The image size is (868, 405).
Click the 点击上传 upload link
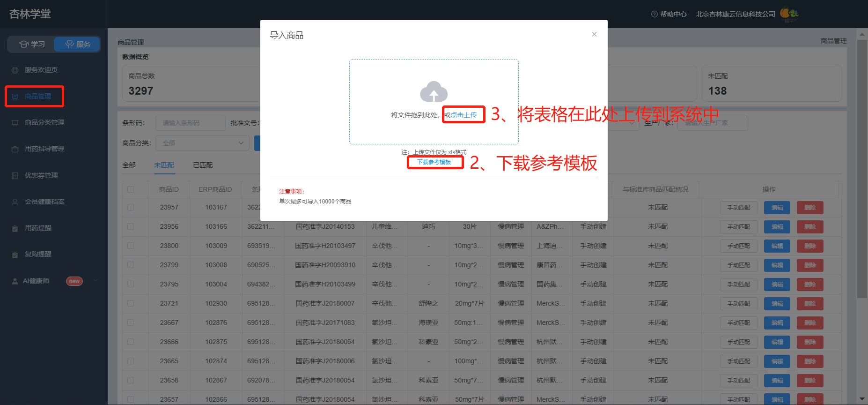pyautogui.click(x=463, y=115)
